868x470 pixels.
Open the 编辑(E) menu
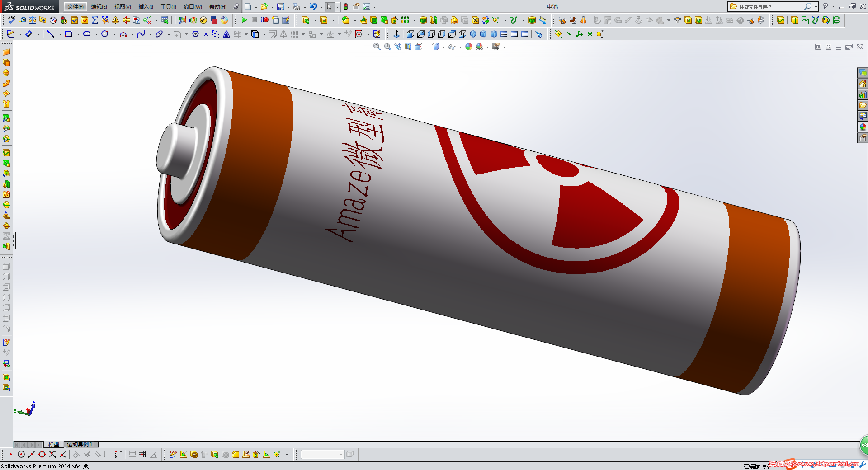click(99, 7)
